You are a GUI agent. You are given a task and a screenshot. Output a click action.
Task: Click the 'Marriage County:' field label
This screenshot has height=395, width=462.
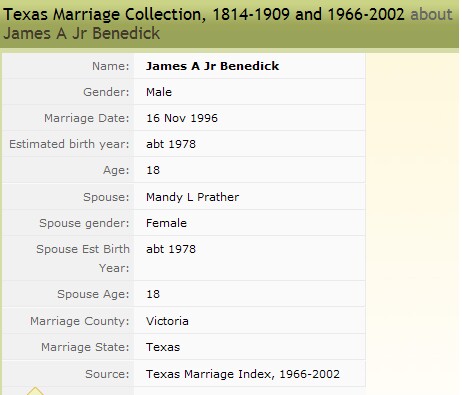(79, 321)
